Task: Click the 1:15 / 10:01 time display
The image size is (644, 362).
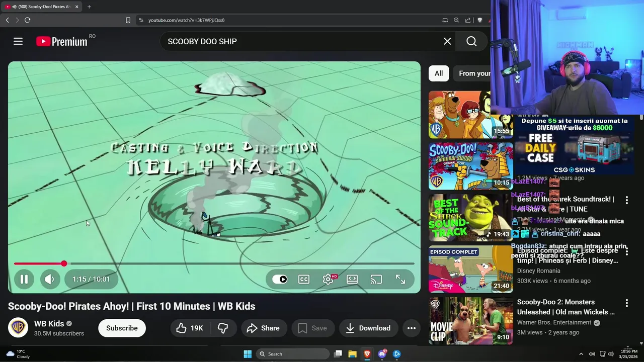Action: [91, 279]
